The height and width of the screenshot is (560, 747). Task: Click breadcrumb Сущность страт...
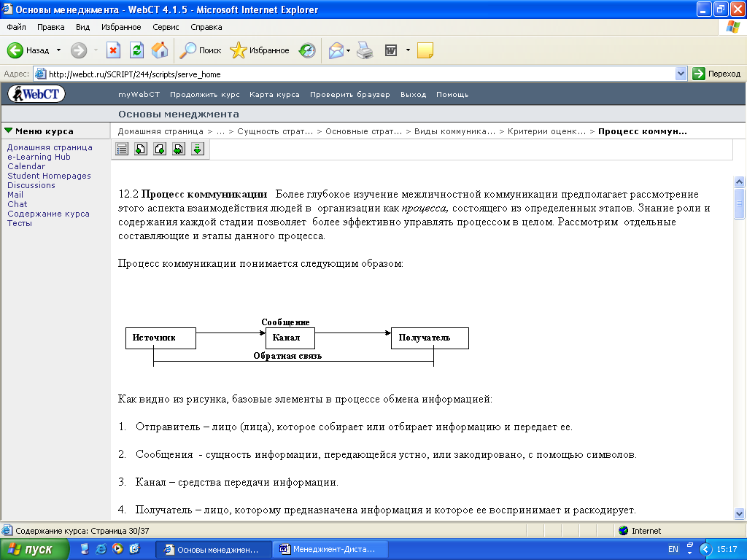(x=275, y=131)
